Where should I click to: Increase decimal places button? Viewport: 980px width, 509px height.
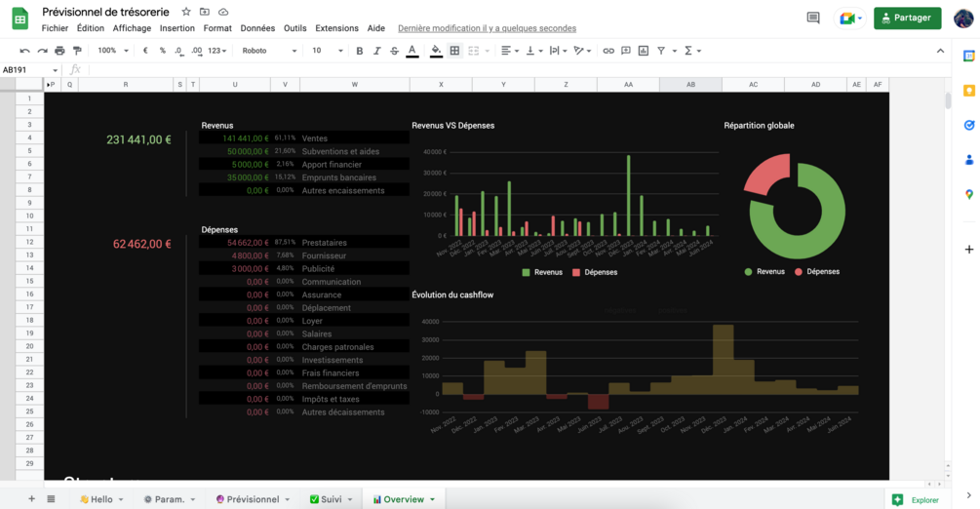(x=197, y=51)
